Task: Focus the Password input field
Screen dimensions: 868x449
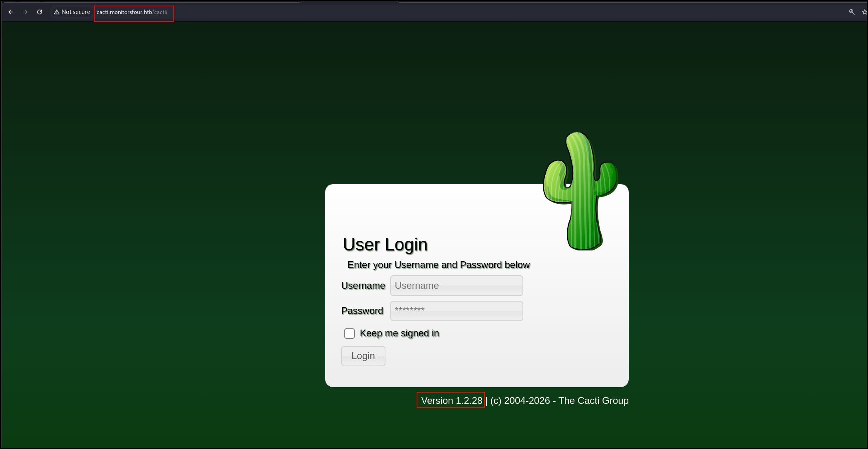Action: click(457, 311)
